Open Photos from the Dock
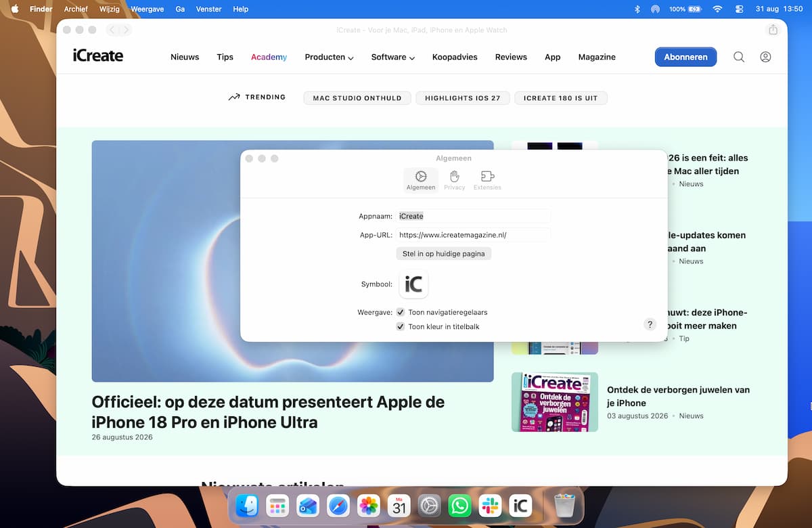This screenshot has height=528, width=812. click(x=369, y=505)
